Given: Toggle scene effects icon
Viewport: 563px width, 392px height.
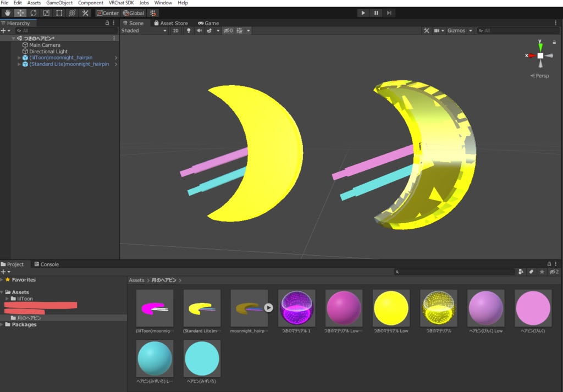Looking at the screenshot, I should [x=209, y=30].
